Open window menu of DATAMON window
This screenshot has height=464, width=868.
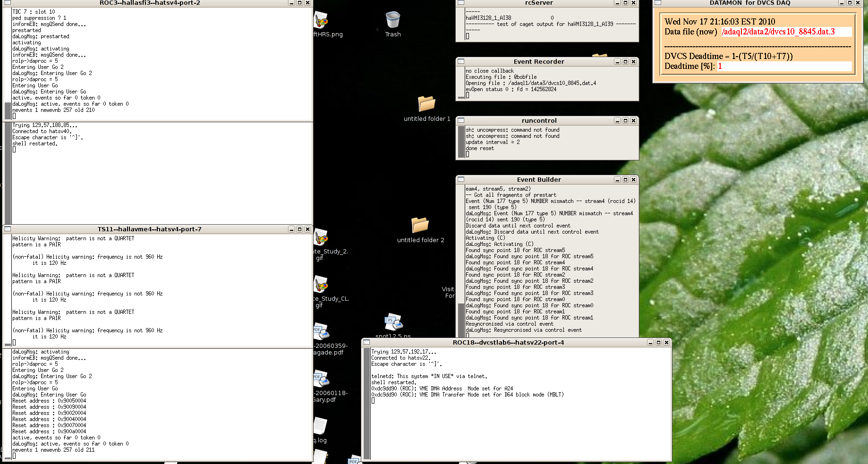657,3
